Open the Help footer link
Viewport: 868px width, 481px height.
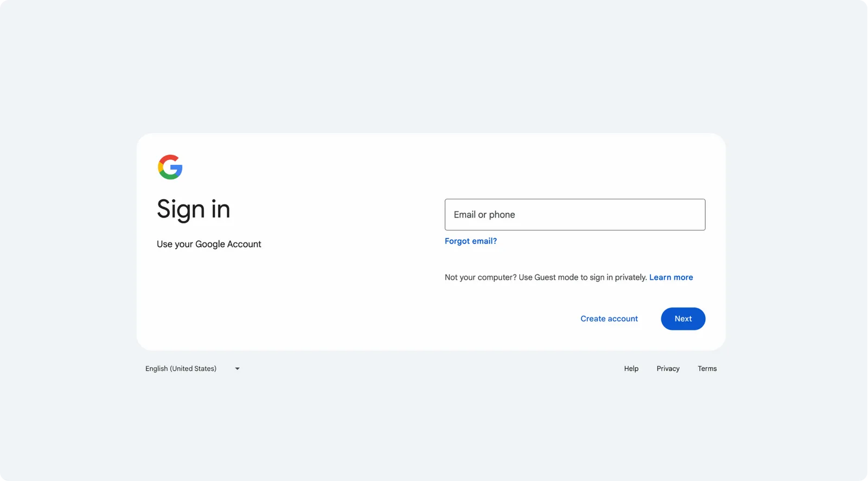631,369
